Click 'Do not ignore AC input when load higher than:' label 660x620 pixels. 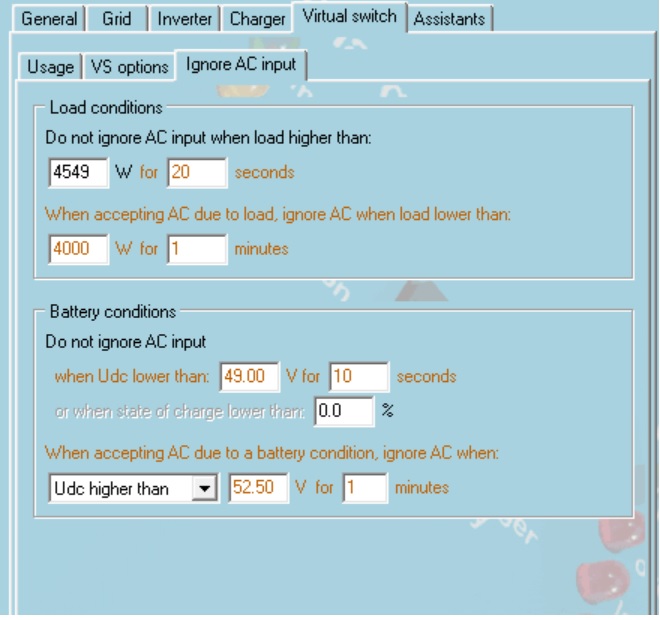pos(208,138)
